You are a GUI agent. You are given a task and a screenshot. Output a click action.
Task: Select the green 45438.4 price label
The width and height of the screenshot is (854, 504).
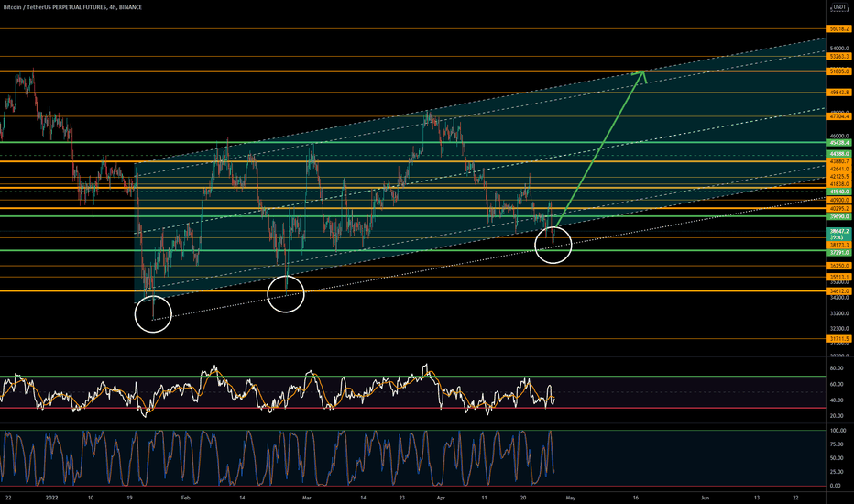click(x=839, y=143)
